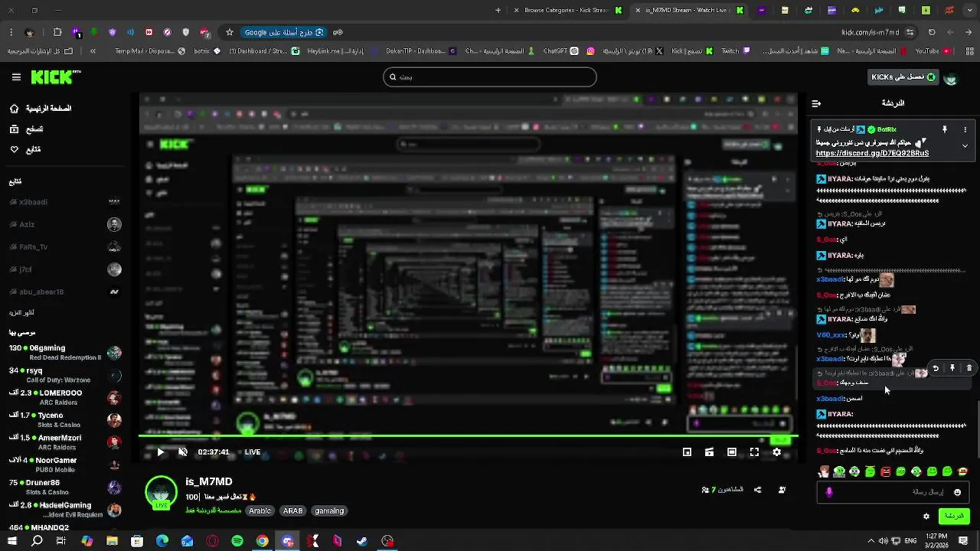The width and height of the screenshot is (980, 551).
Task: Open the YouTube bookmark
Action: tap(933, 51)
